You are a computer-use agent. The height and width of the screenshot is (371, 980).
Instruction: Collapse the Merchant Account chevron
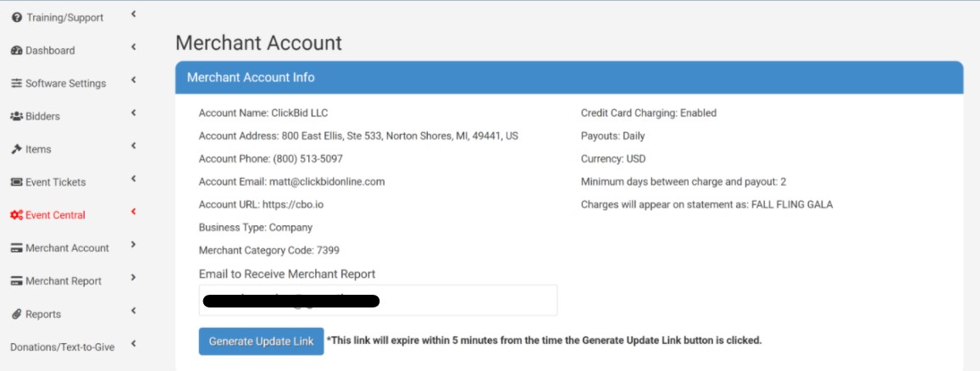[x=134, y=245]
